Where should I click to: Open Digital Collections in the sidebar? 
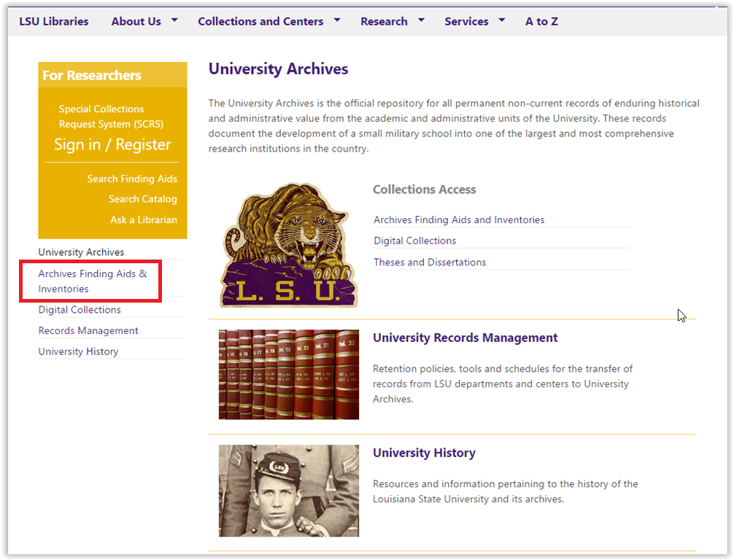[x=80, y=310]
